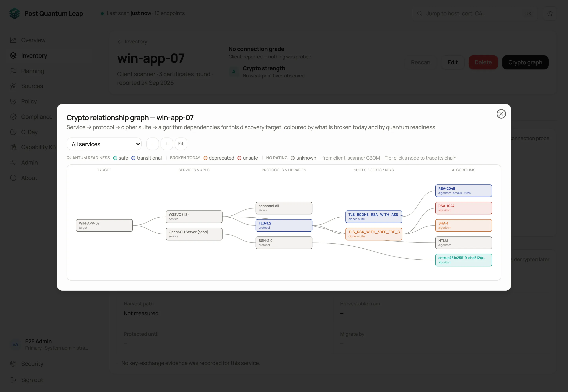568x392 pixels.
Task: Click the Inventory layers icon in sidebar
Action: coord(13,55)
